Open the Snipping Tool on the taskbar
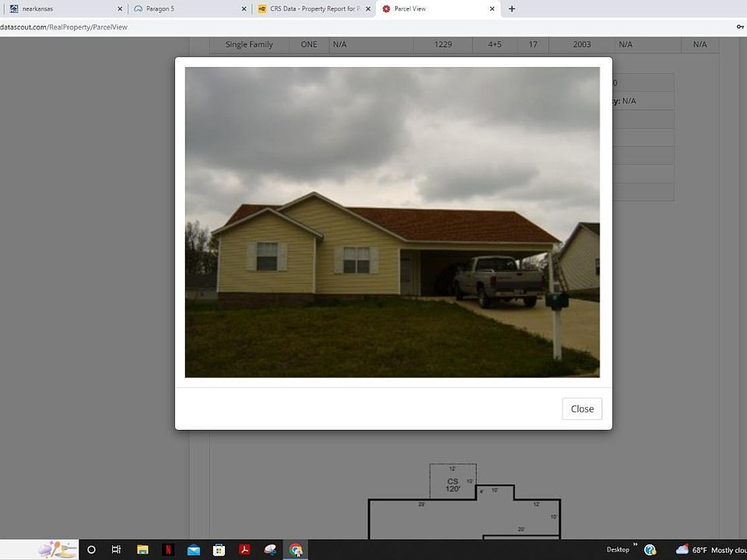 (x=270, y=550)
